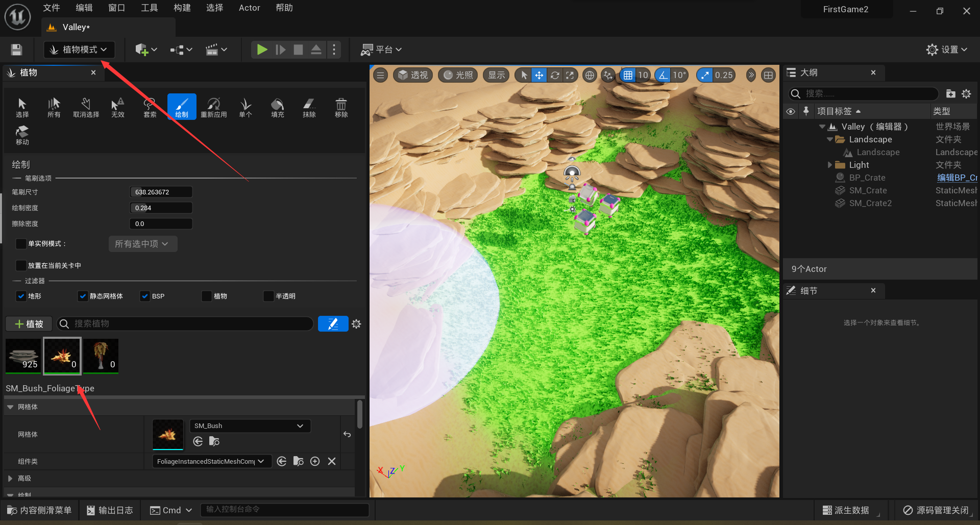Expand the Light folder in outliner

coord(829,165)
